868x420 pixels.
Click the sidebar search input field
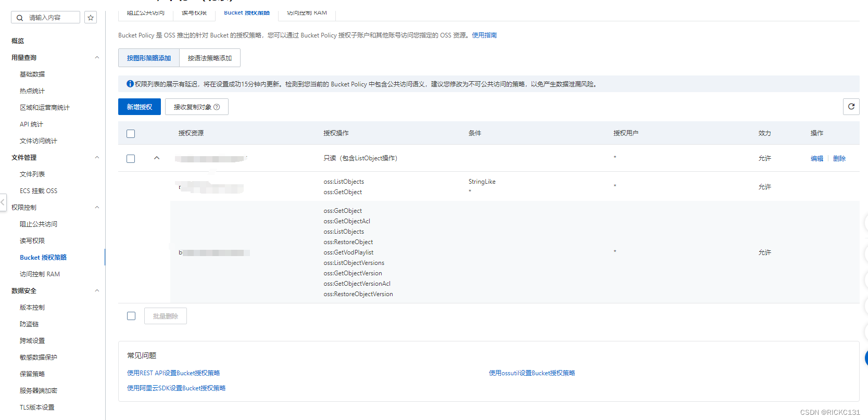tap(46, 18)
